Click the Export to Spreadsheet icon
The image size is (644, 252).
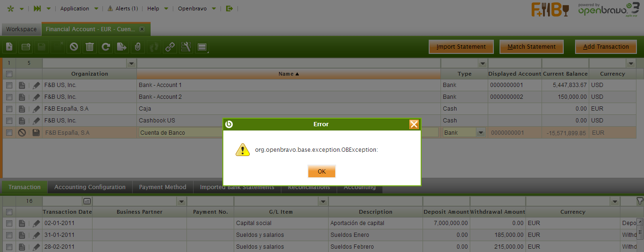[x=122, y=47]
